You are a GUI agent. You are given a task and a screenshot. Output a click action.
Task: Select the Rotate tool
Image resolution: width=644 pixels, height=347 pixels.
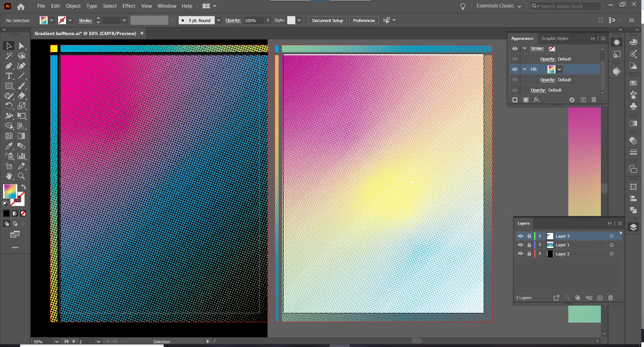point(9,106)
